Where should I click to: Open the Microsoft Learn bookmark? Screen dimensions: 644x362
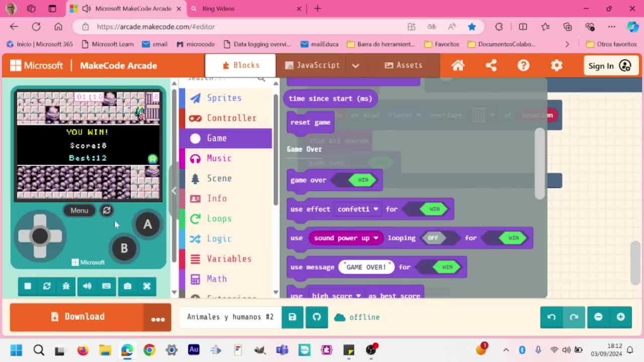pos(107,44)
